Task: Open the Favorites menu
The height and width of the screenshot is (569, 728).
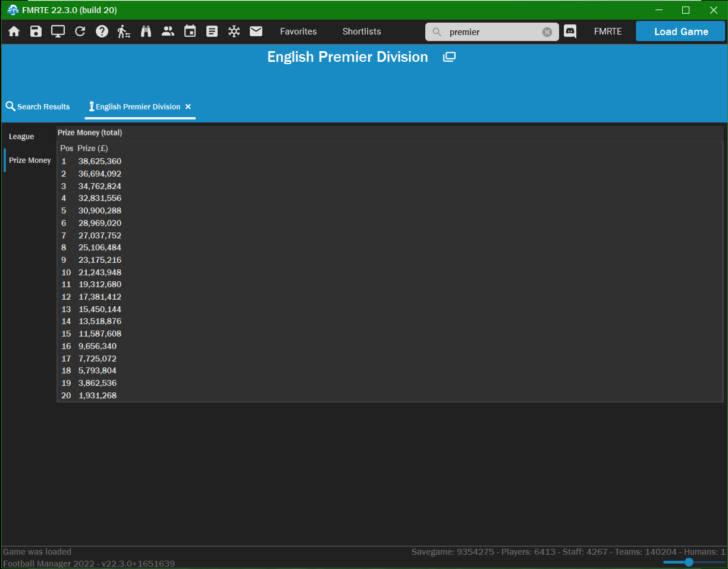Action: pos(299,32)
